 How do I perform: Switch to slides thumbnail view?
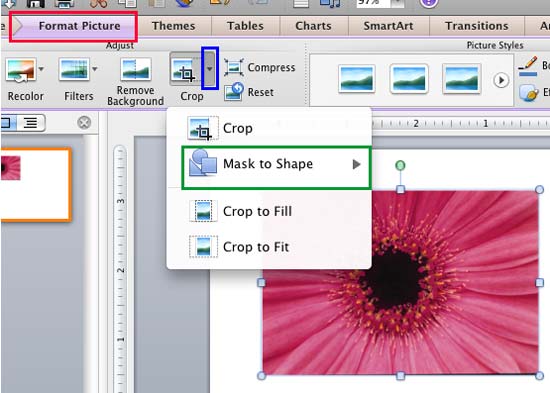[8, 123]
